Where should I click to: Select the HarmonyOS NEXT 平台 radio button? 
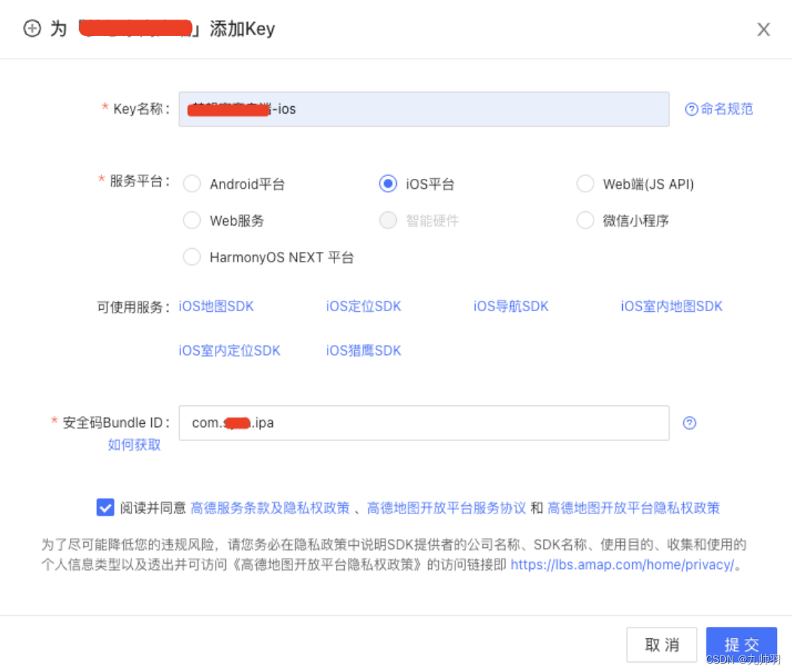click(x=192, y=256)
